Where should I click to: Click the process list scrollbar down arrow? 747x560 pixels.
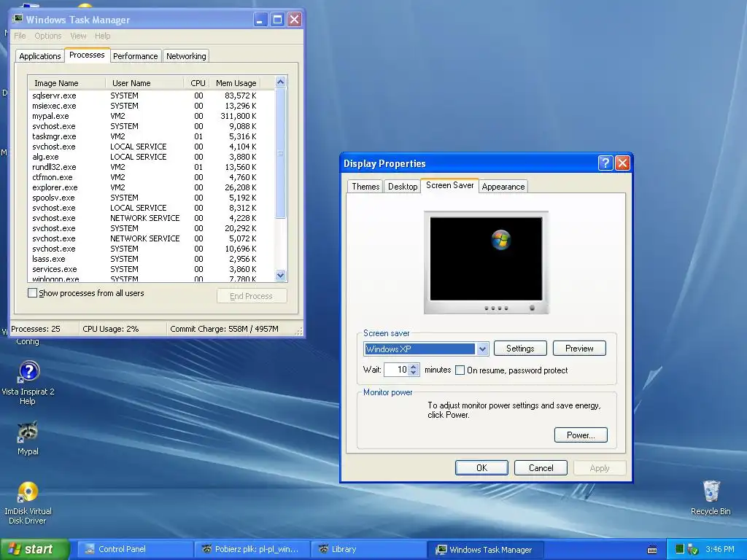click(x=280, y=275)
